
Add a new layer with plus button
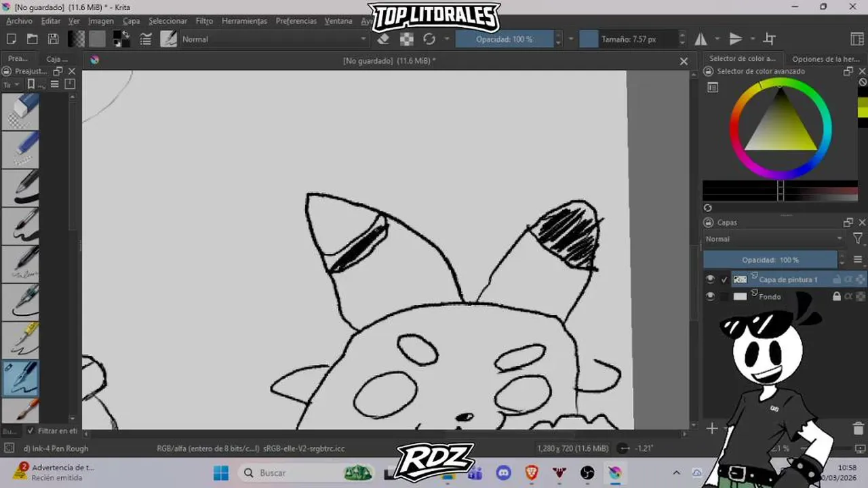point(712,428)
